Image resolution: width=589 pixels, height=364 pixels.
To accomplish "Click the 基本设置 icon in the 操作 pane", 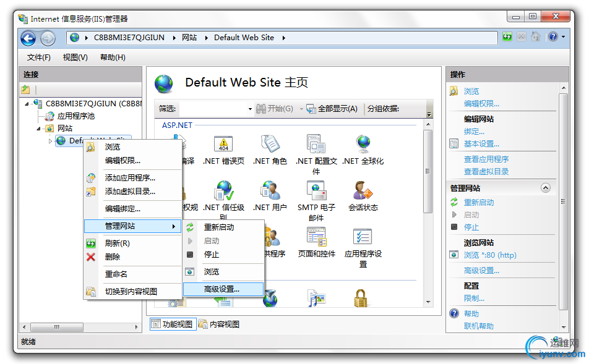I will pyautogui.click(x=454, y=144).
